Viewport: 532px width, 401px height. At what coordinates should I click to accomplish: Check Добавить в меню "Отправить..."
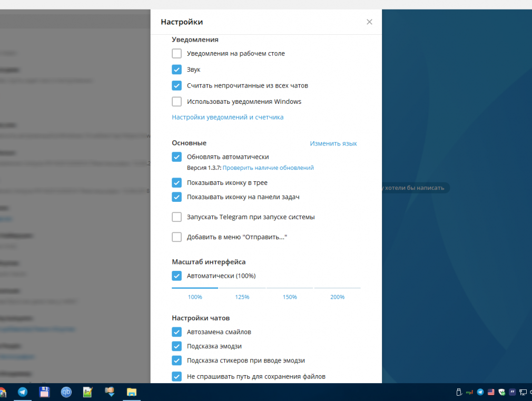point(177,237)
